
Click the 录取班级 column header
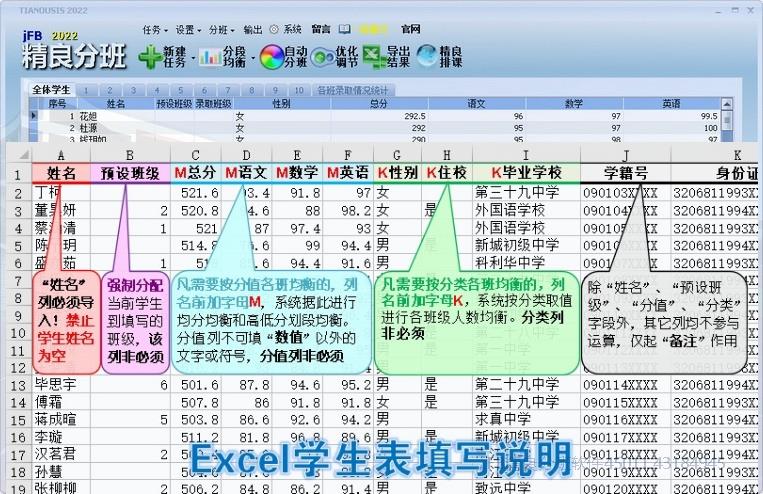(x=214, y=104)
